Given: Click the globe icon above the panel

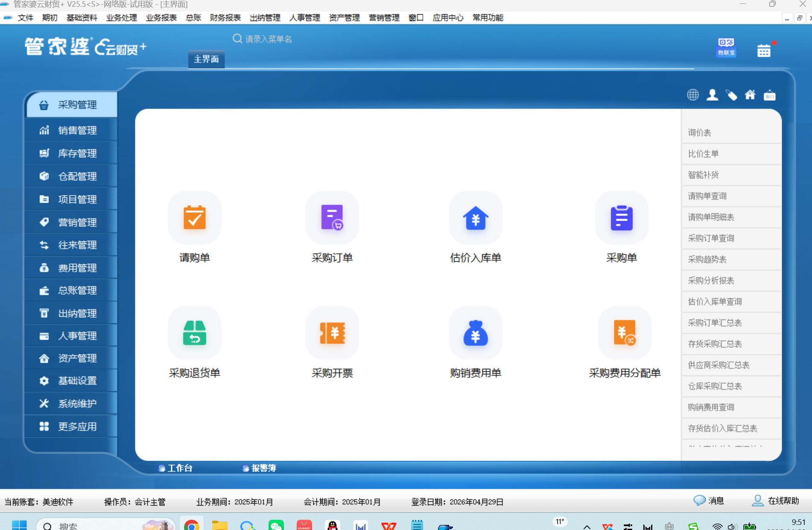Looking at the screenshot, I should click(692, 95).
